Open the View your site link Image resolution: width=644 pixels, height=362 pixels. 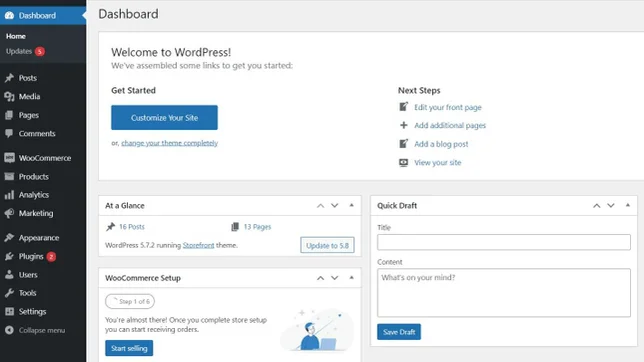438,162
